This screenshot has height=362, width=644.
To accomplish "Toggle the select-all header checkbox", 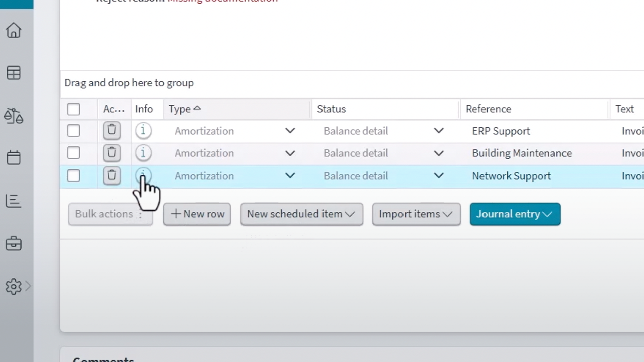I will click(x=73, y=109).
